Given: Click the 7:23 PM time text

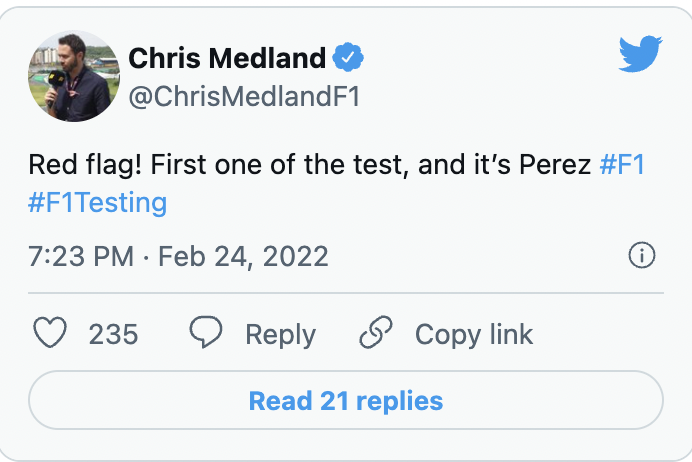Looking at the screenshot, I should 81,256.
